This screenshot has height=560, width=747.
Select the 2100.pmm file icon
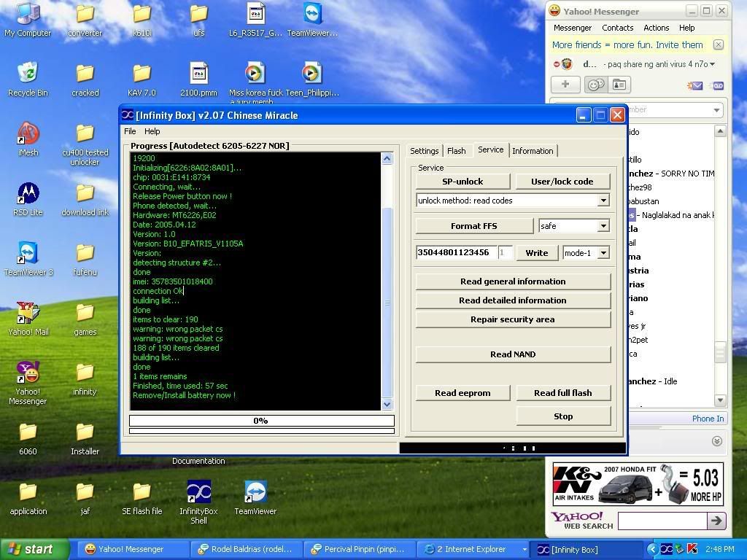tap(198, 79)
